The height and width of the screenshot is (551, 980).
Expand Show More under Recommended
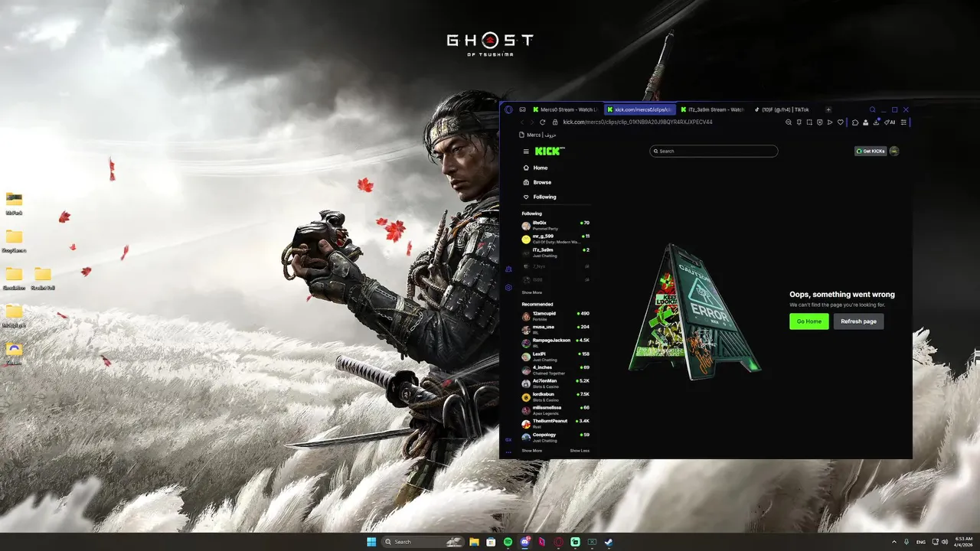532,451
